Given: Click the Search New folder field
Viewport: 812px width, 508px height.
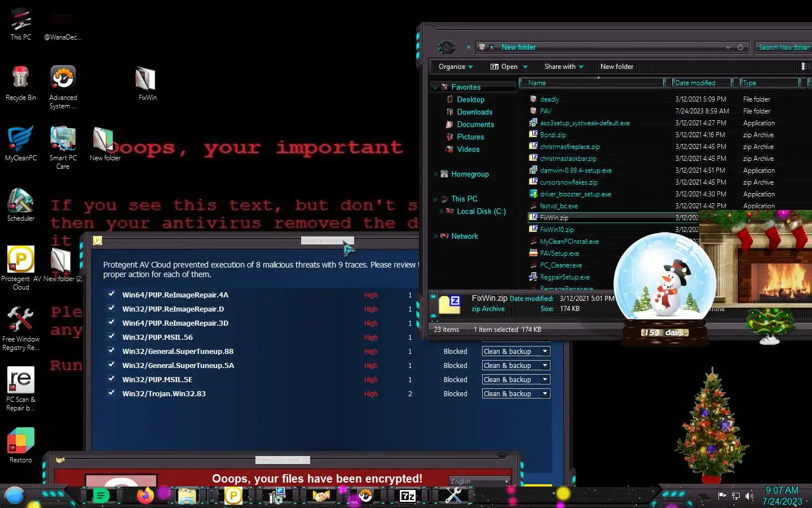Looking at the screenshot, I should pos(784,47).
